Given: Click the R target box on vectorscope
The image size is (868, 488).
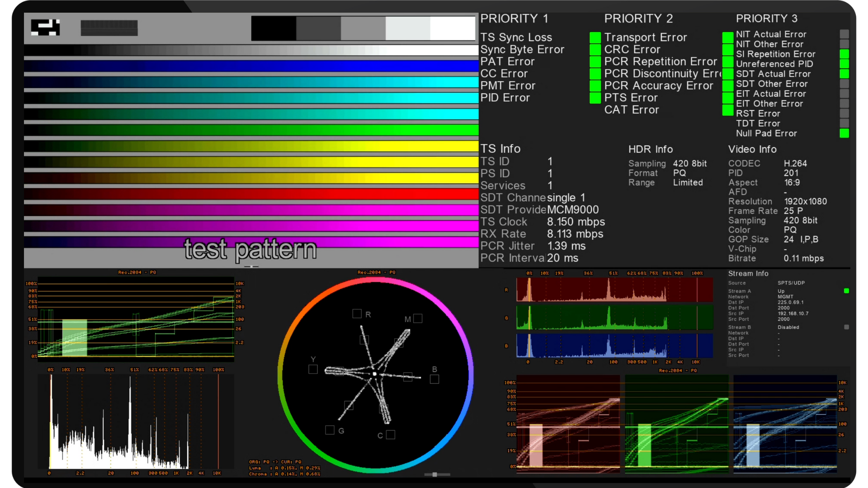Looking at the screenshot, I should pyautogui.click(x=357, y=314).
